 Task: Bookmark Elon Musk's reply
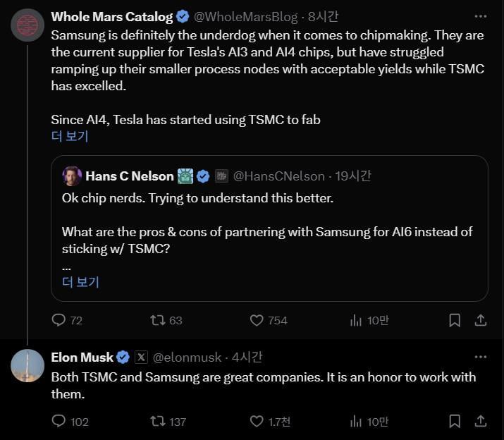[455, 421]
